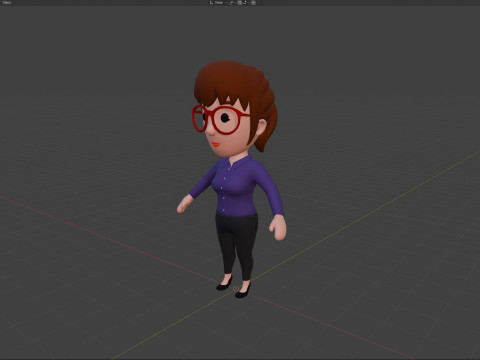This screenshot has height=360, width=480.
Task: Toggle the proportional editing icon in the header
Action: 253,2
